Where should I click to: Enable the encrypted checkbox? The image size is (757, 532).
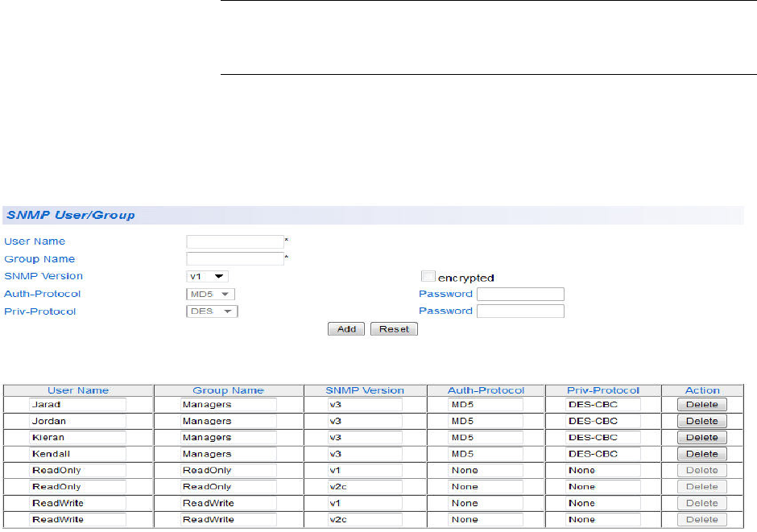(427, 277)
